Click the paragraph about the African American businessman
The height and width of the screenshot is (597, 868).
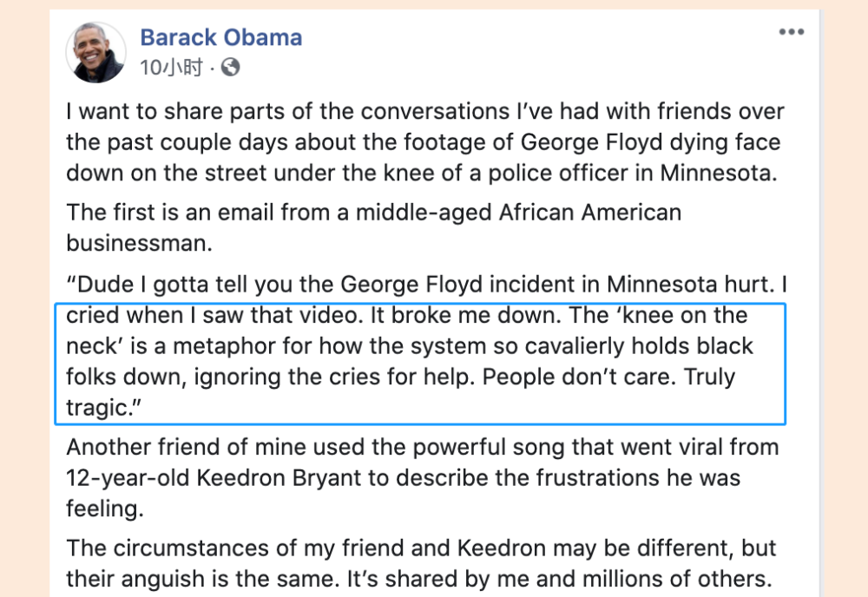373,227
